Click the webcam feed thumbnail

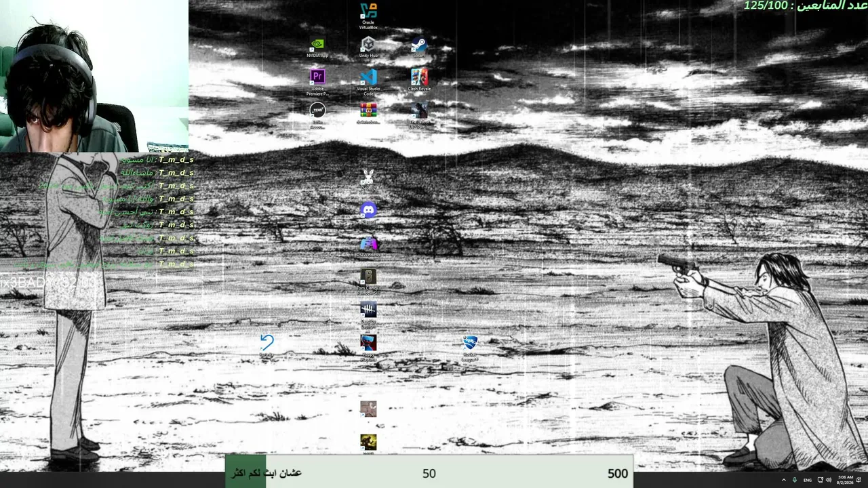coord(94,76)
